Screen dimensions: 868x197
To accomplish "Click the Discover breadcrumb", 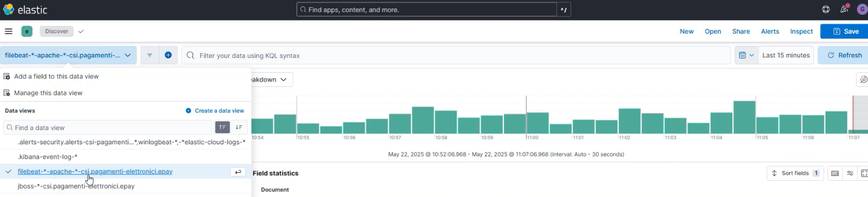I will [x=57, y=32].
